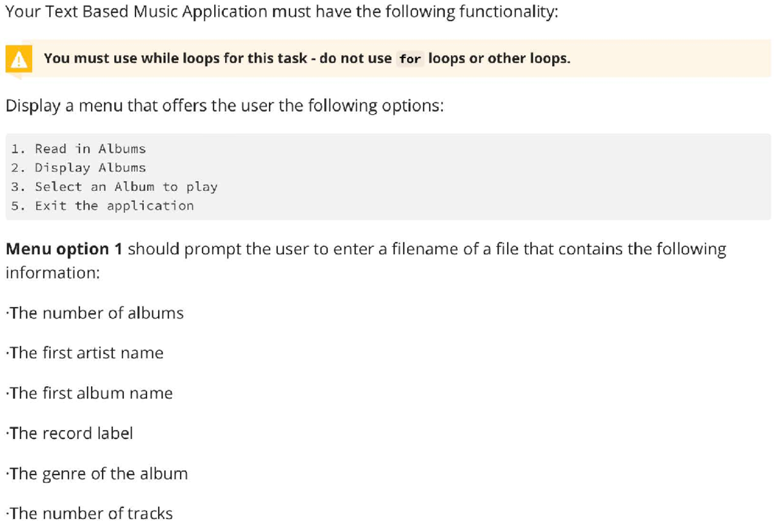Select the "1. Read in Albums" code line

click(79, 149)
